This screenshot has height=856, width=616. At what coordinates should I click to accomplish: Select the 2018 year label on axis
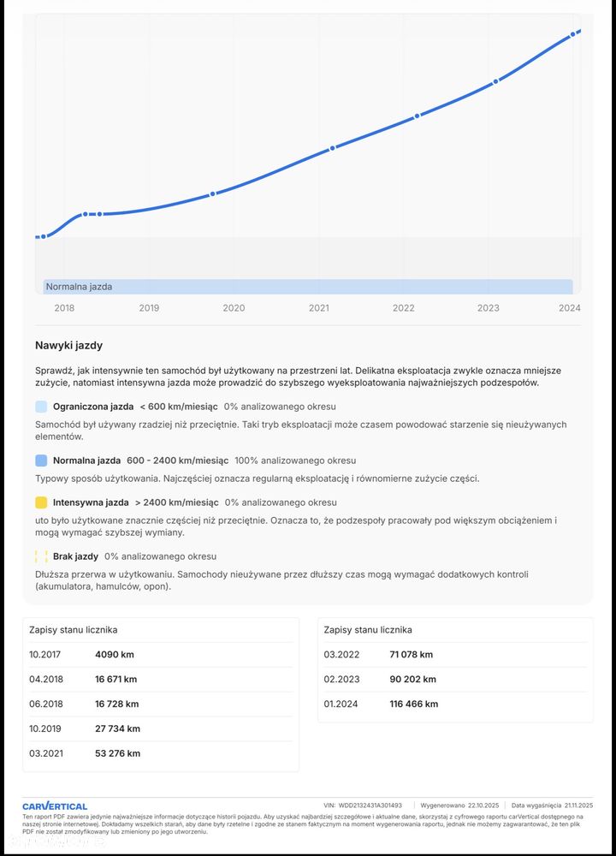click(64, 308)
